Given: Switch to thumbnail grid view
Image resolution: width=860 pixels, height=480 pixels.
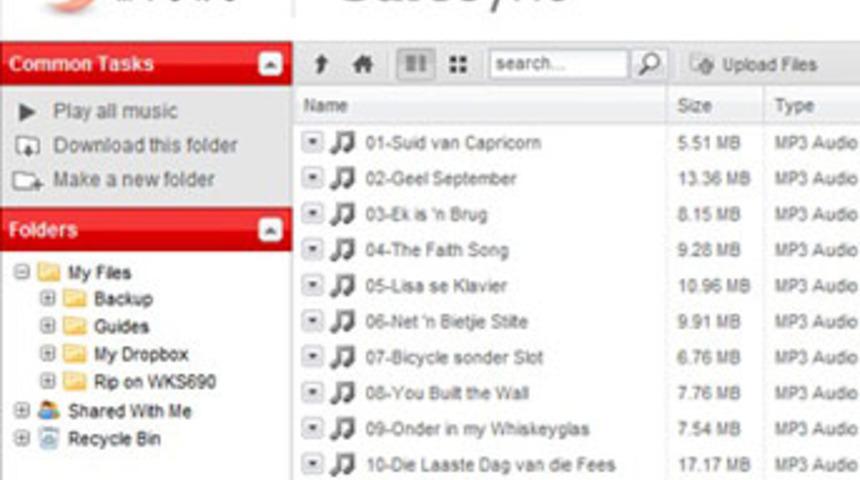Looking at the screenshot, I should (x=458, y=65).
